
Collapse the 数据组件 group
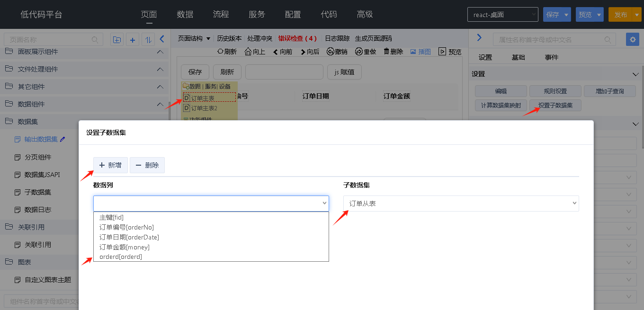pos(160,104)
